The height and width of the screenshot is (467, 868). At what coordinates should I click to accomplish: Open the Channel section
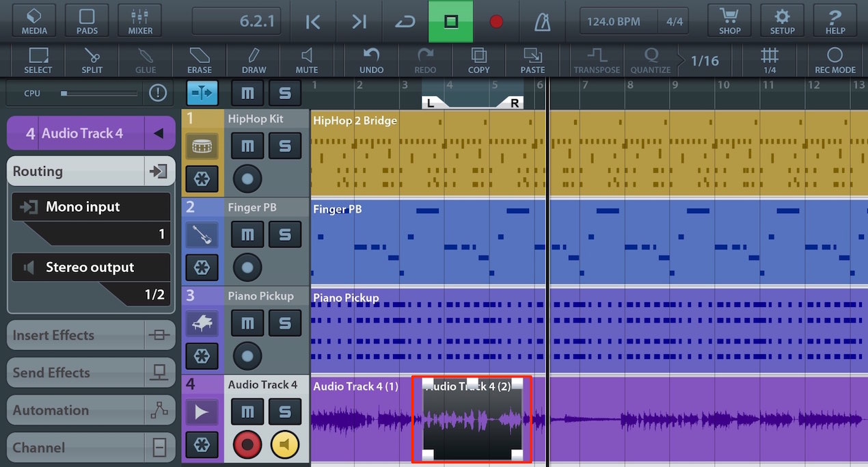tap(90, 448)
